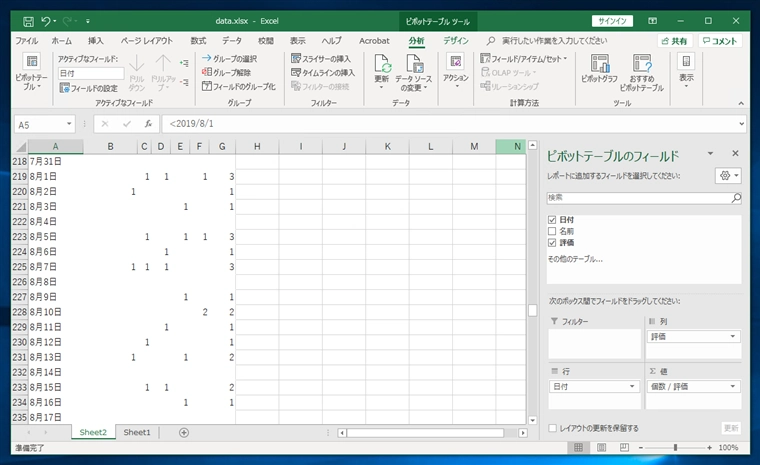Open the 個数 / 評価 value field dropdown
This screenshot has width=760, height=465.
(x=733, y=386)
